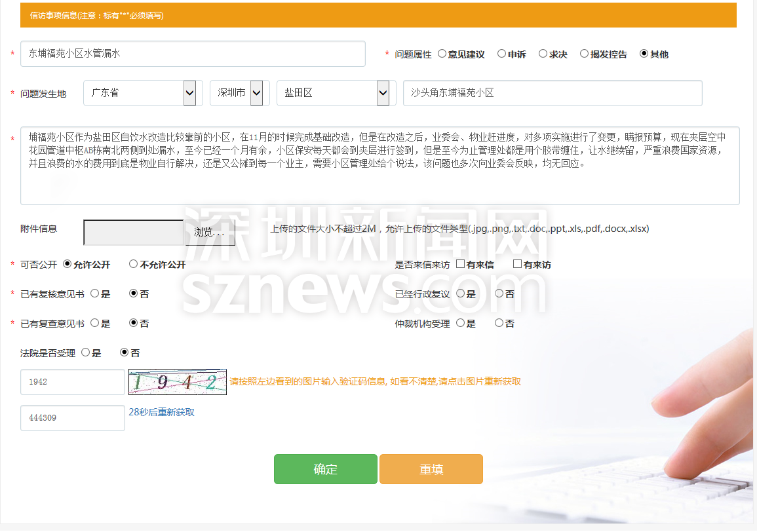Check the 有来信 checkbox
This screenshot has height=532, width=757.
coord(460,264)
